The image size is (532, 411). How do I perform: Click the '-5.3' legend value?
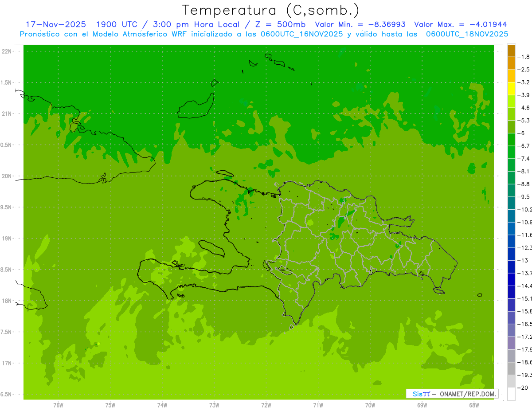524,120
